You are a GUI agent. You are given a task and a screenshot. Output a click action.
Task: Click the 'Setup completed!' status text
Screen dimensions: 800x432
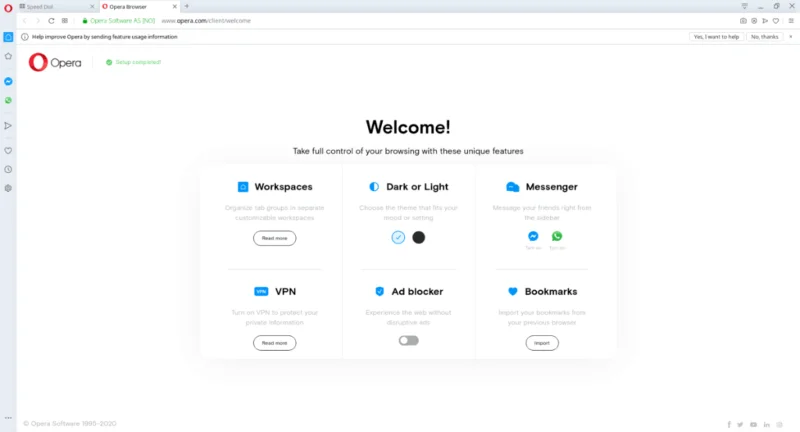click(x=138, y=62)
